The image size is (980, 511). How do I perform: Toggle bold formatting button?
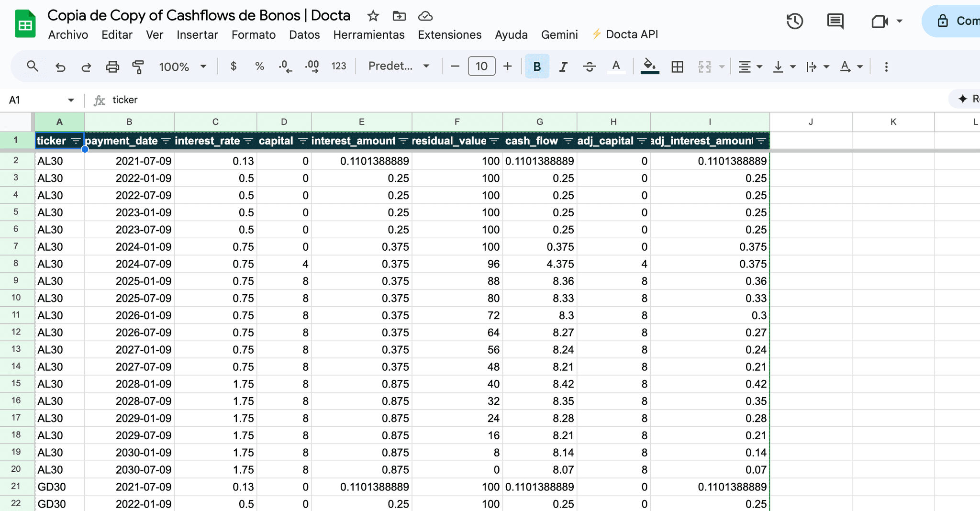537,67
